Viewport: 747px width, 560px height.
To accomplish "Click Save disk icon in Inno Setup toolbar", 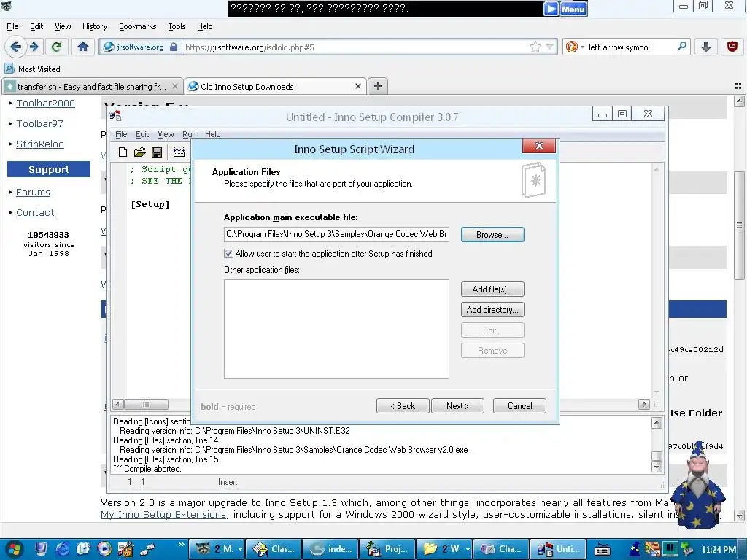I will 157,152.
